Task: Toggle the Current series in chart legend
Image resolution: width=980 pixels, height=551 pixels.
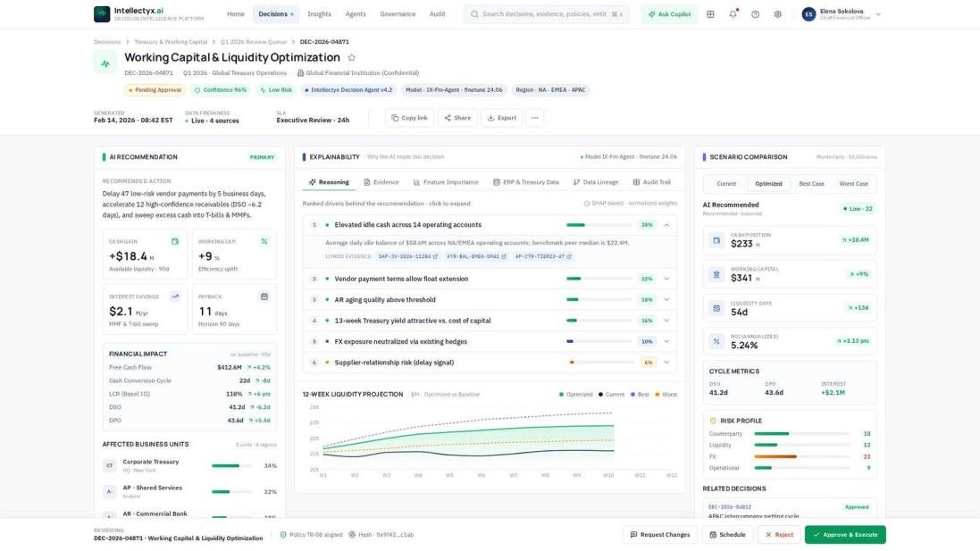Action: click(x=611, y=394)
